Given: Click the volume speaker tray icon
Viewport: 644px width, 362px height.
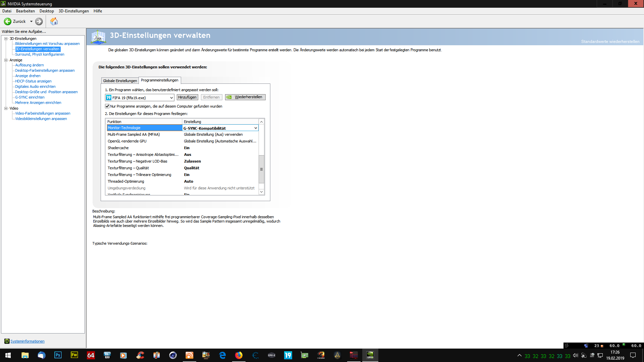Looking at the screenshot, I should point(576,356).
